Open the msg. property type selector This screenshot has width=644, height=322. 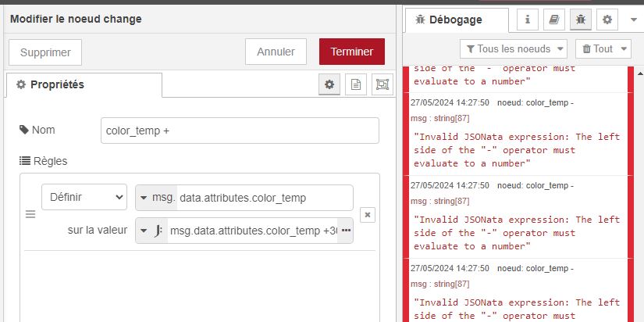(x=156, y=198)
